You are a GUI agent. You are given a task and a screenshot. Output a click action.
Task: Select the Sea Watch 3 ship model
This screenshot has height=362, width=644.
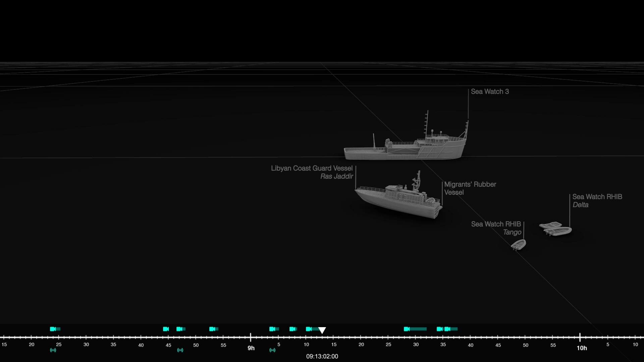406,149
